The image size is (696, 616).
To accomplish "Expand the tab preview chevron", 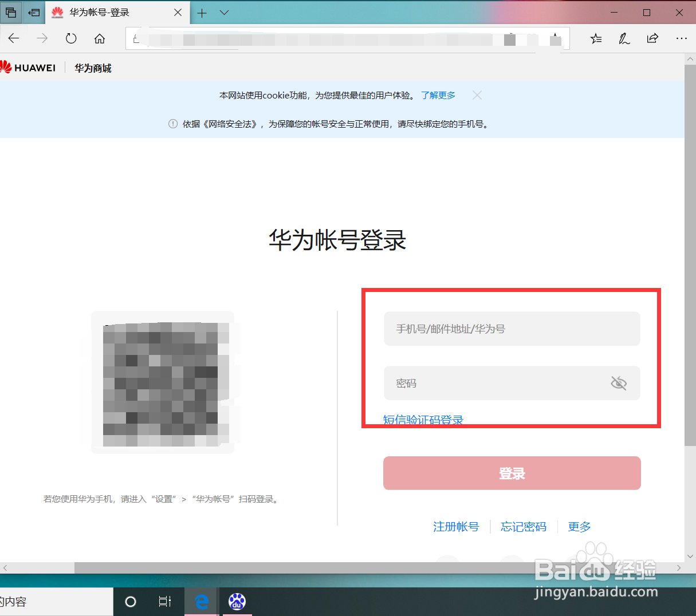I will click(x=224, y=13).
